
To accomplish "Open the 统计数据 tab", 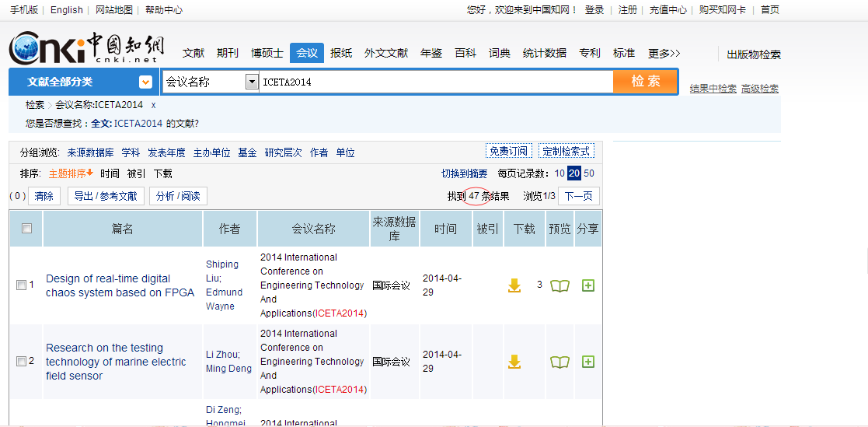I will [545, 53].
